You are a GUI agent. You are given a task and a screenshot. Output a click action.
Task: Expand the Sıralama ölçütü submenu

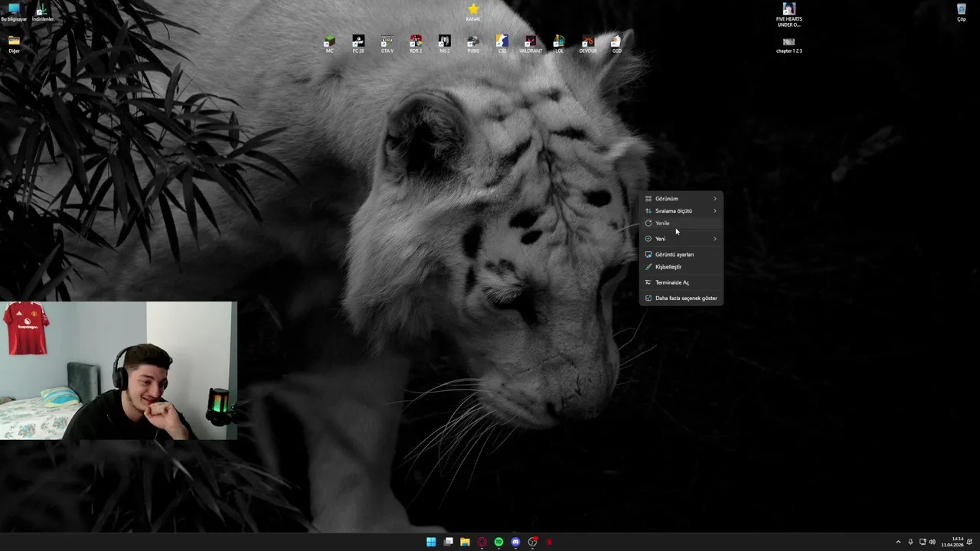[681, 210]
